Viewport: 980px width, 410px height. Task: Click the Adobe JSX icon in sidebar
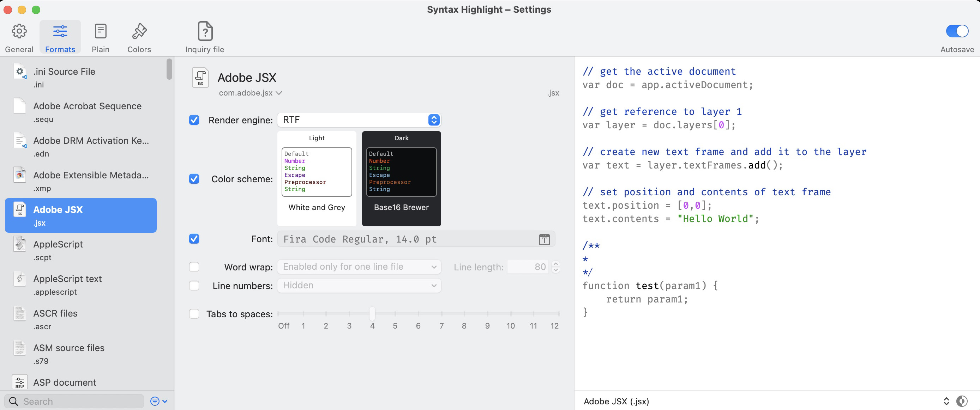[20, 209]
